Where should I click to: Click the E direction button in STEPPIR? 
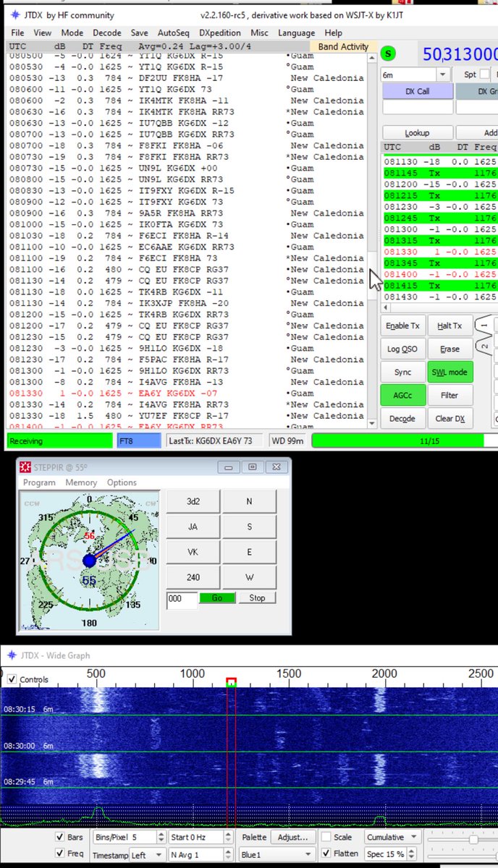pos(250,553)
